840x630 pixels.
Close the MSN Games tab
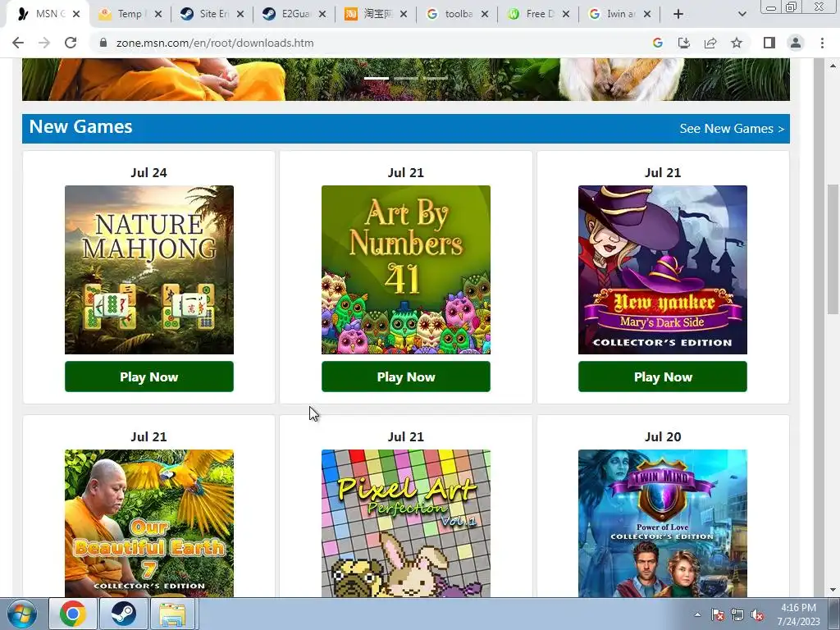76,14
